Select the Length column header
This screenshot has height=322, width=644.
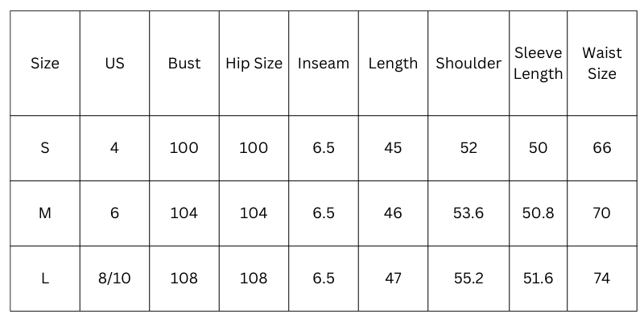click(x=393, y=64)
